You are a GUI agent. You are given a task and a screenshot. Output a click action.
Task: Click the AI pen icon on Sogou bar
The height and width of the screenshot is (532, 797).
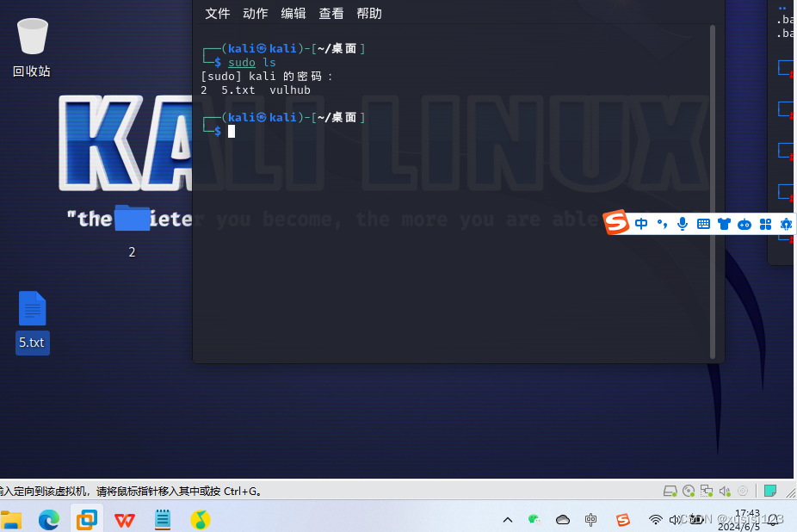point(786,225)
